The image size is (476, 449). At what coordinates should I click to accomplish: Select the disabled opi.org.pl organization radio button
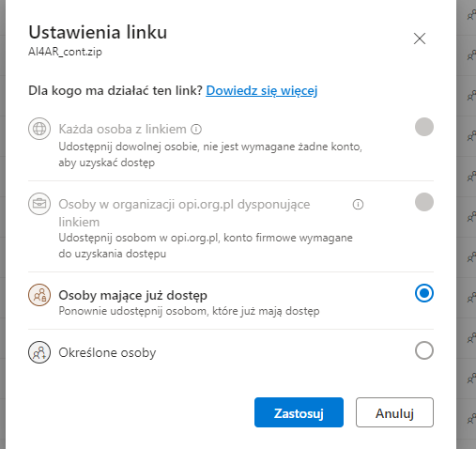(424, 202)
